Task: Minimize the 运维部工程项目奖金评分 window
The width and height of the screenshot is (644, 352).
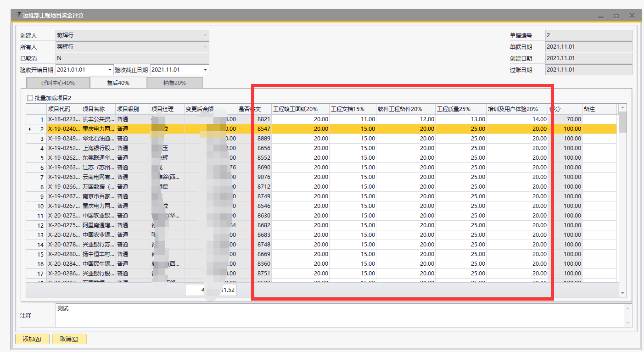Action: [601, 16]
